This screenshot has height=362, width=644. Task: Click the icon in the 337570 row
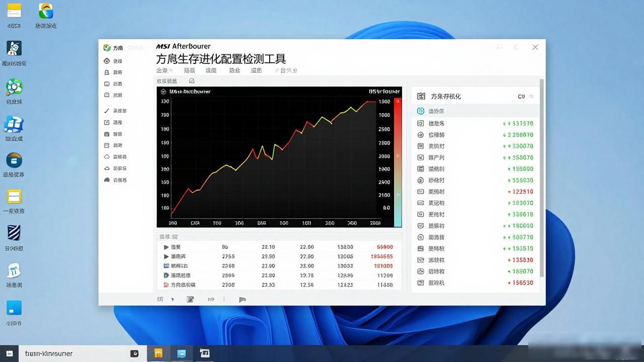click(421, 123)
